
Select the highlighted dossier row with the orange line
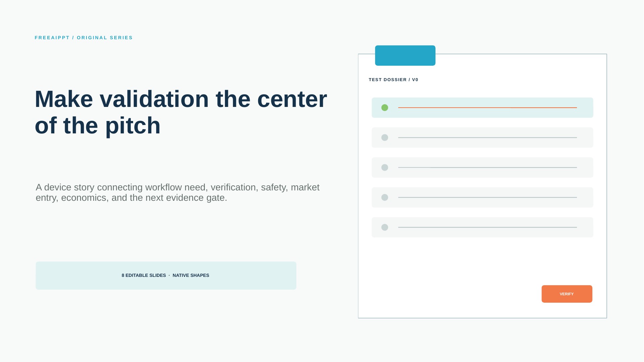click(482, 108)
